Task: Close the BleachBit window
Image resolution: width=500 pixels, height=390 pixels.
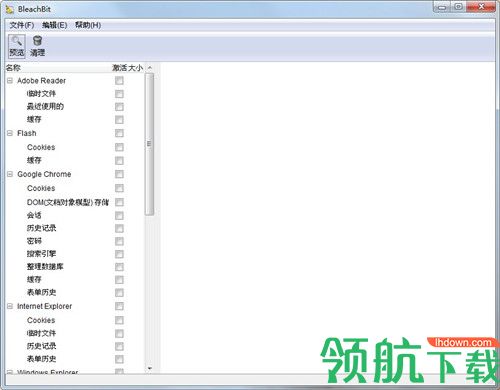Action: [x=481, y=7]
